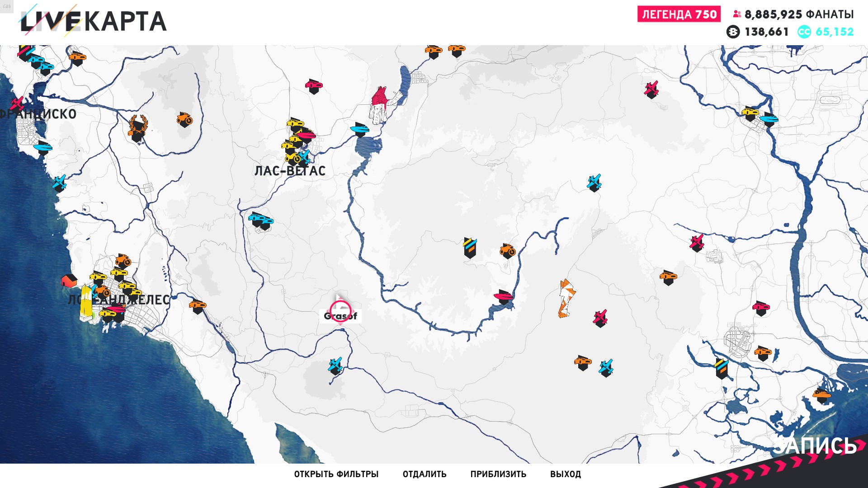
Task: Exit the map via ВЫХОД
Action: click(x=566, y=474)
